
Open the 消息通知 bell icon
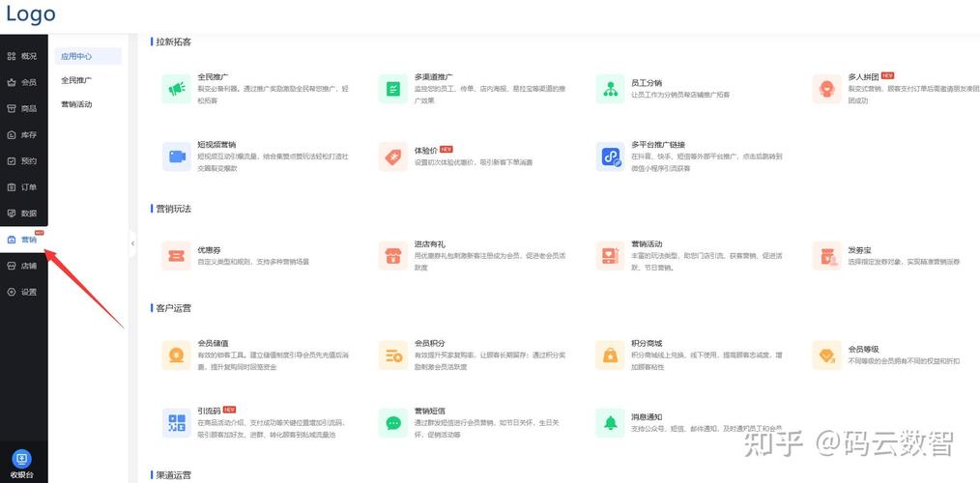pos(611,422)
